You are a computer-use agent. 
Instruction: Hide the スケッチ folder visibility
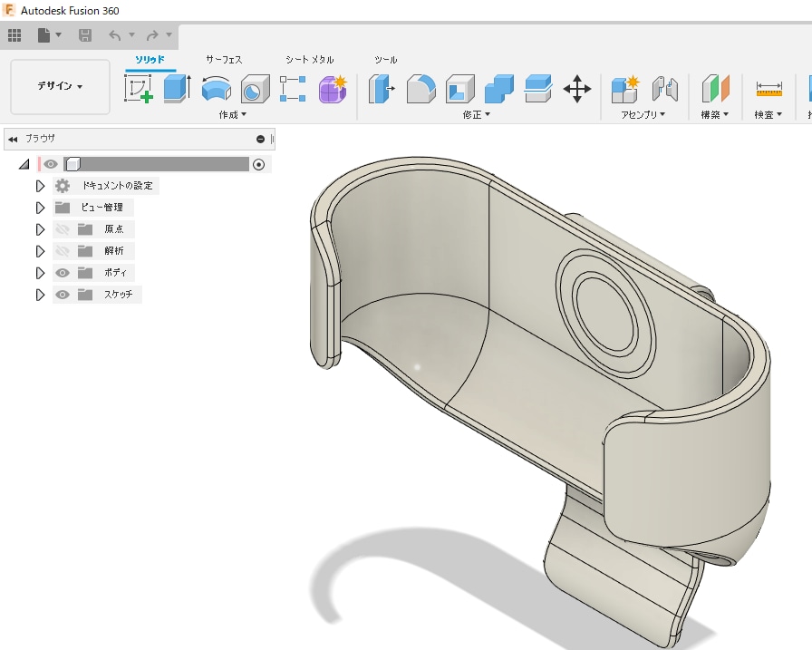pyautogui.click(x=63, y=295)
